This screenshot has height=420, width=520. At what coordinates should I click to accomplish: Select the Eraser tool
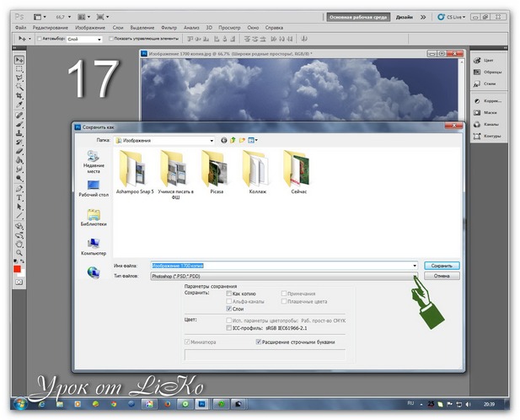[x=19, y=151]
